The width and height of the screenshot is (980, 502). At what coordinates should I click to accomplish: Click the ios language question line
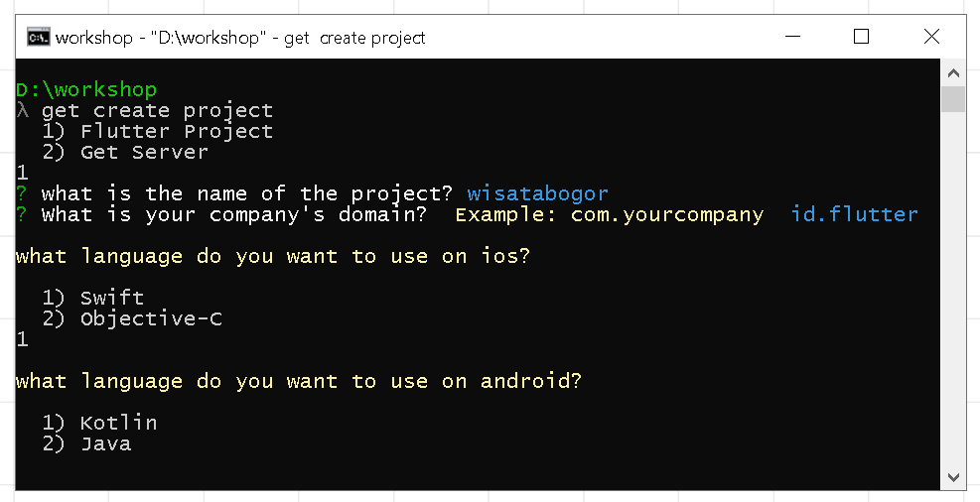tap(273, 256)
